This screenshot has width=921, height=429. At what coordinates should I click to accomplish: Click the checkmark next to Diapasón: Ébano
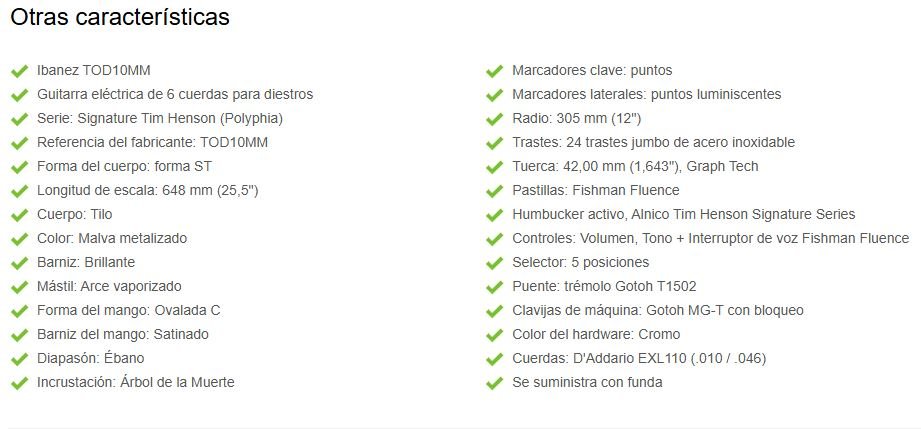19,359
